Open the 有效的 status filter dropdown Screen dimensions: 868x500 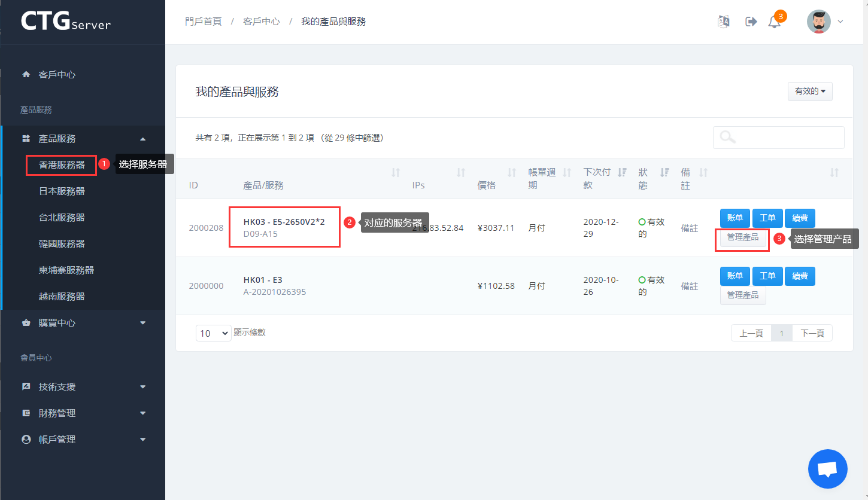point(809,92)
